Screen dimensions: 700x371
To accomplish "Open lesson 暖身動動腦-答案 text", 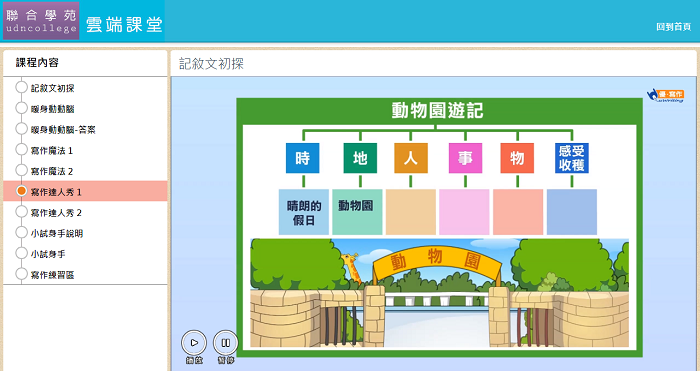I will point(63,130).
